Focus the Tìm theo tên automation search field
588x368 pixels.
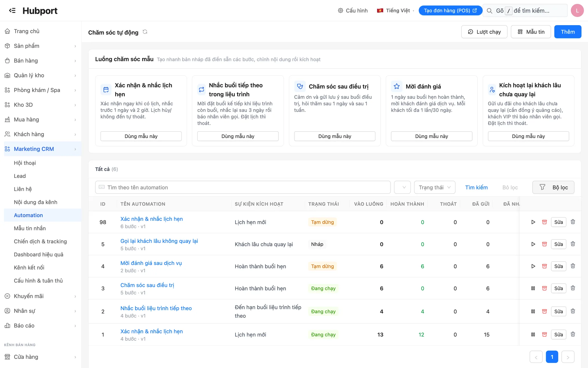coord(243,187)
